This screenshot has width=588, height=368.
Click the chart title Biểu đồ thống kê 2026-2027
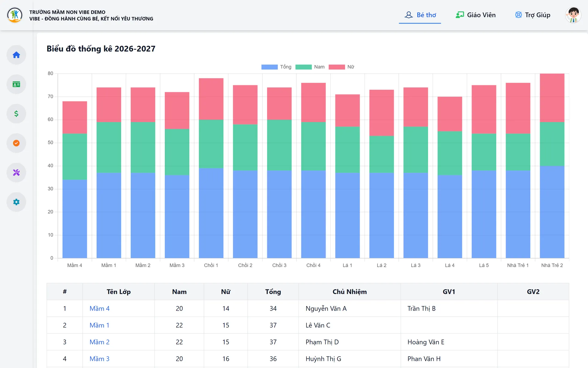pyautogui.click(x=101, y=49)
